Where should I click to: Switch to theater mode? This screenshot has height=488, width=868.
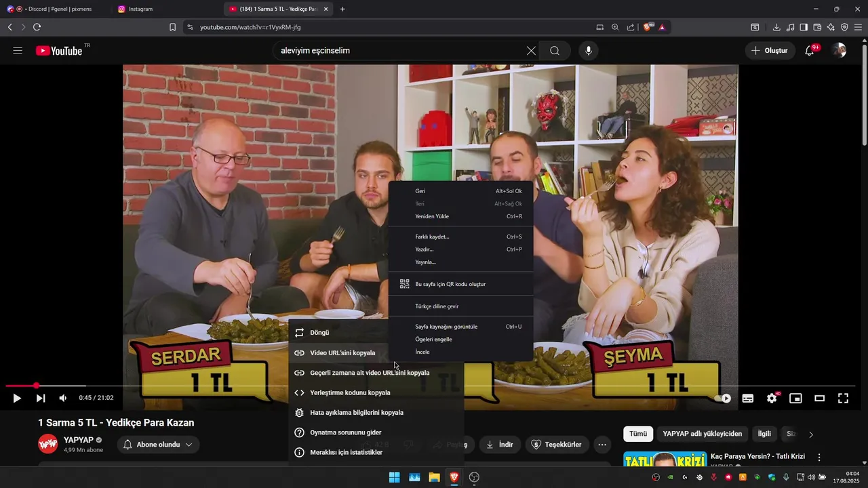[x=819, y=399]
